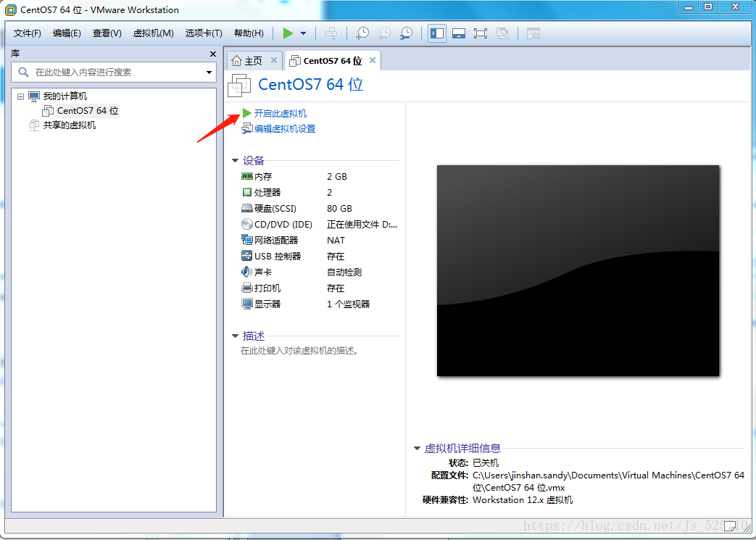
Task: Click the 硬盘(SCSI) hard disk icon
Action: 247,208
